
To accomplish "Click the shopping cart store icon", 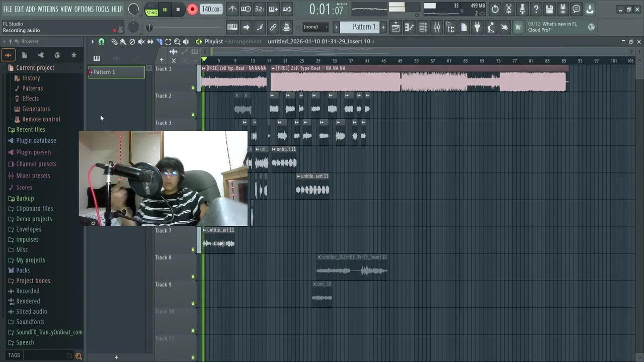I will pos(518,27).
